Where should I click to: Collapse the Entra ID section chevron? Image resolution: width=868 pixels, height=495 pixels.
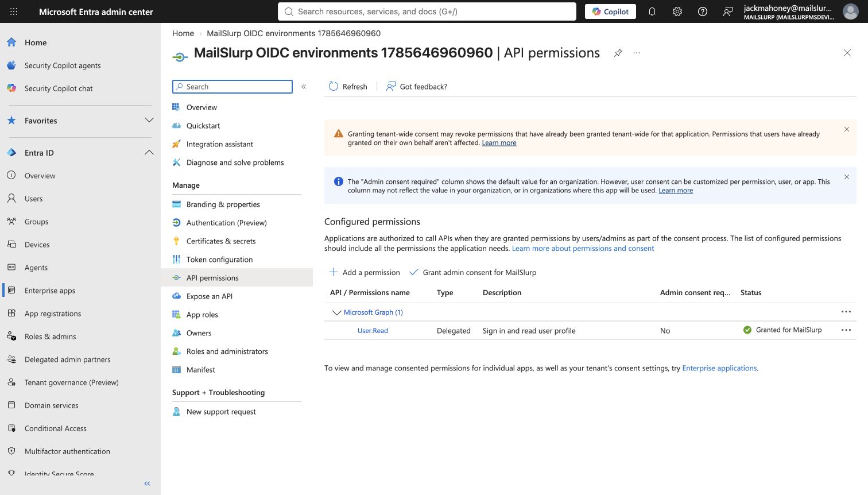pos(149,153)
